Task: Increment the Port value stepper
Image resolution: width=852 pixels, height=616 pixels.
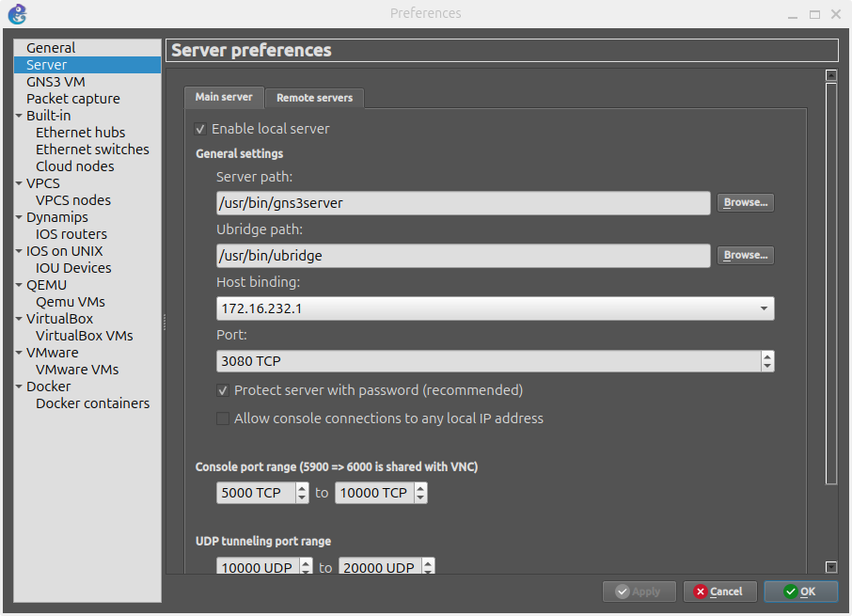Action: coord(767,355)
